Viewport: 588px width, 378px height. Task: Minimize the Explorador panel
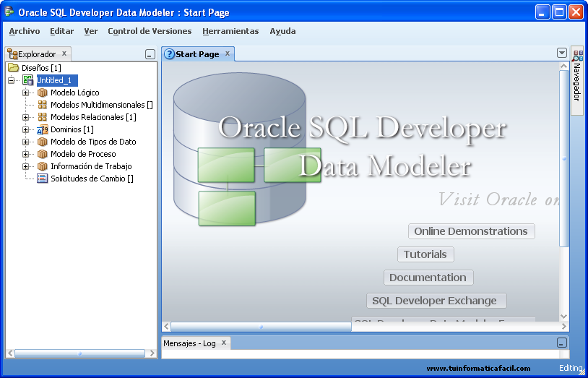(x=150, y=54)
